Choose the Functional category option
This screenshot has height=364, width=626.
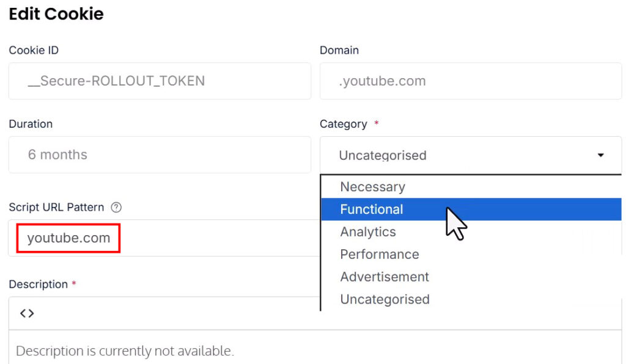372,209
